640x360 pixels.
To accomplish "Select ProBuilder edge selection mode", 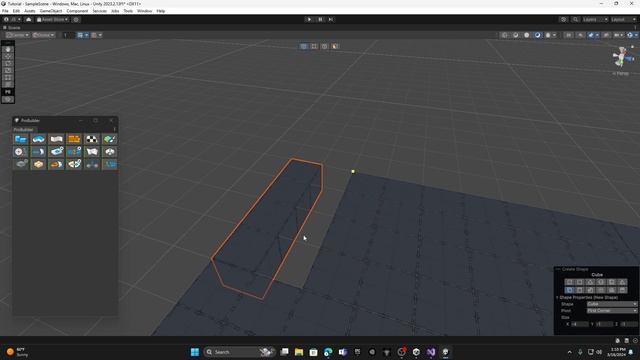I will (324, 47).
